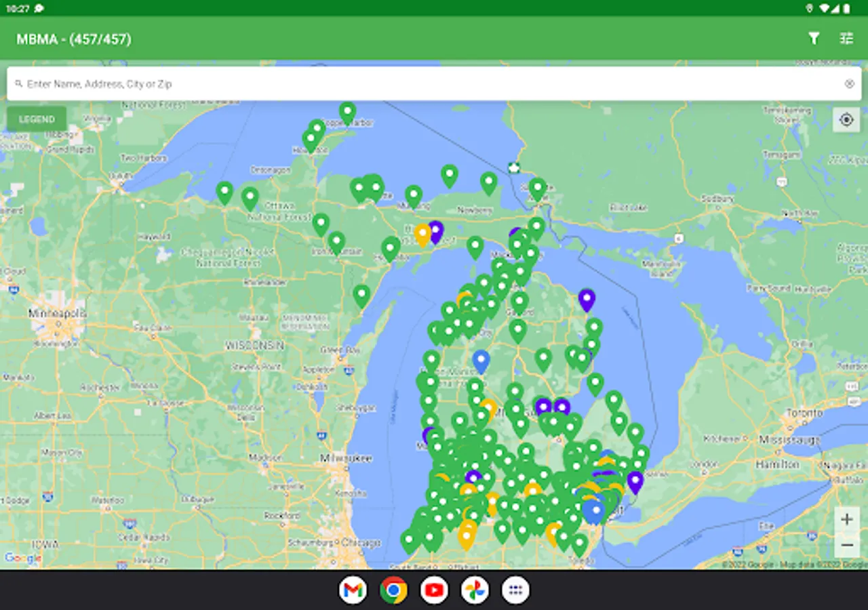Open Google Photos from the dock
This screenshot has width=868, height=610.
(x=475, y=590)
